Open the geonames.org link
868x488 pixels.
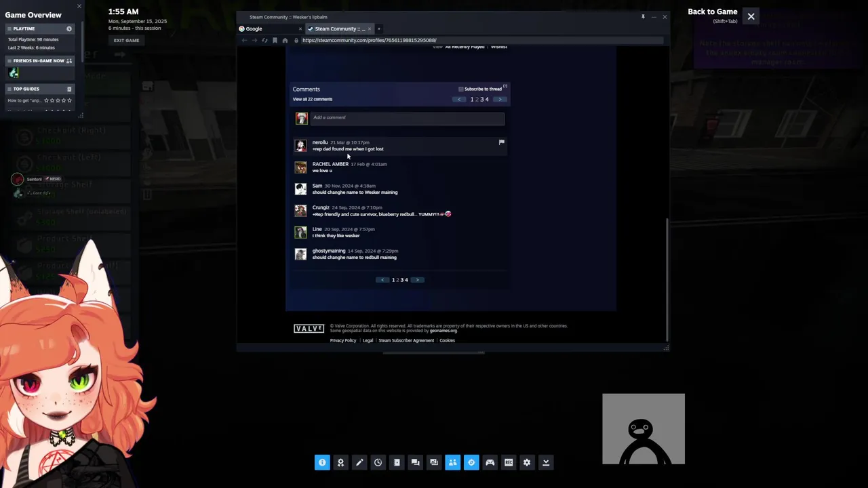tap(443, 331)
